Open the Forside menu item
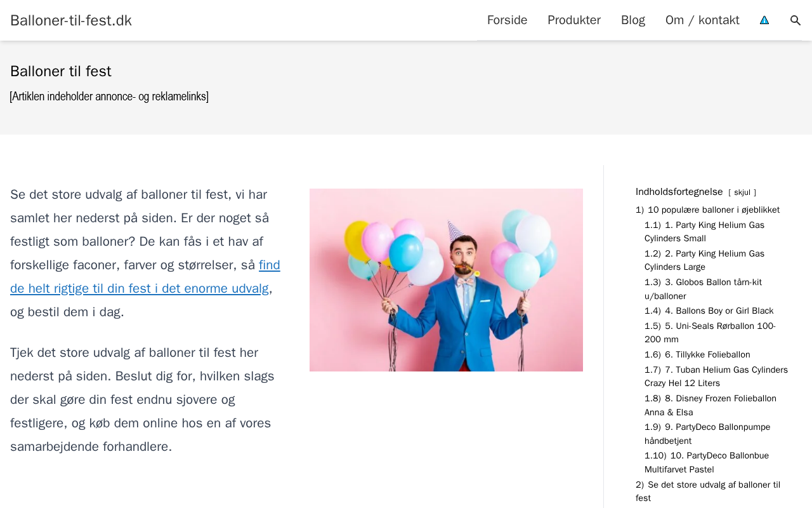 (507, 20)
